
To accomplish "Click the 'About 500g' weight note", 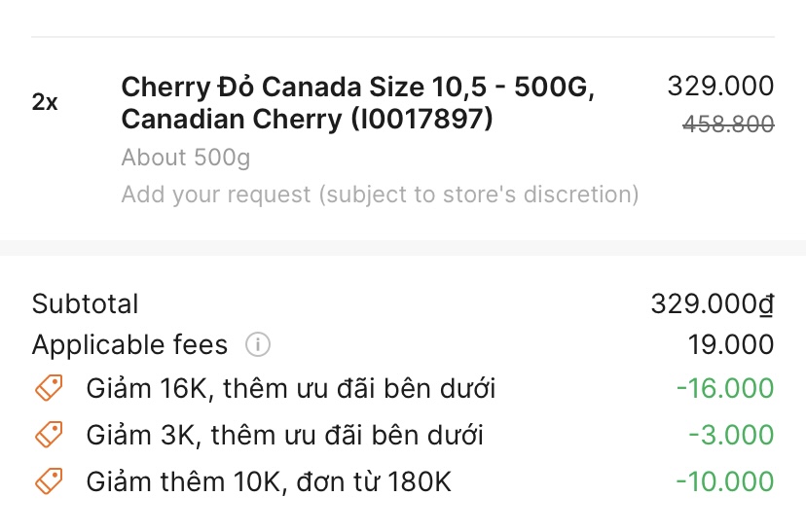I will coord(186,158).
